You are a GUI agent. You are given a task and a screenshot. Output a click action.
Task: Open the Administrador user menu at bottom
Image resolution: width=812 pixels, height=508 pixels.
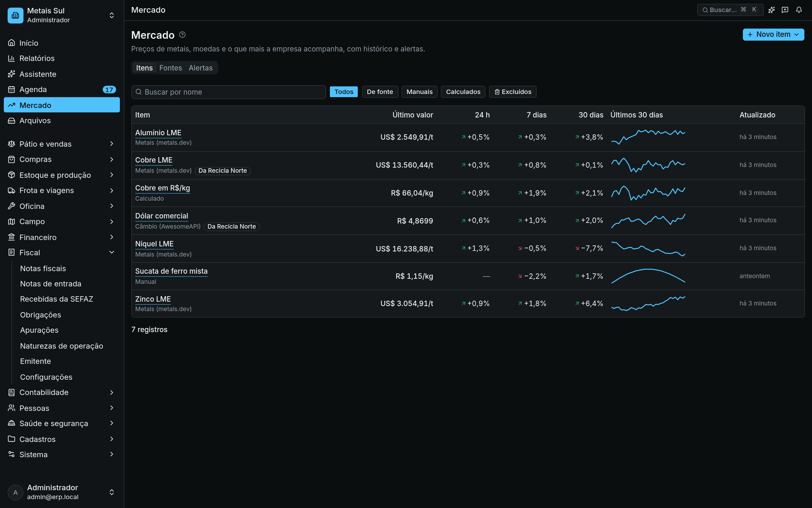(62, 492)
